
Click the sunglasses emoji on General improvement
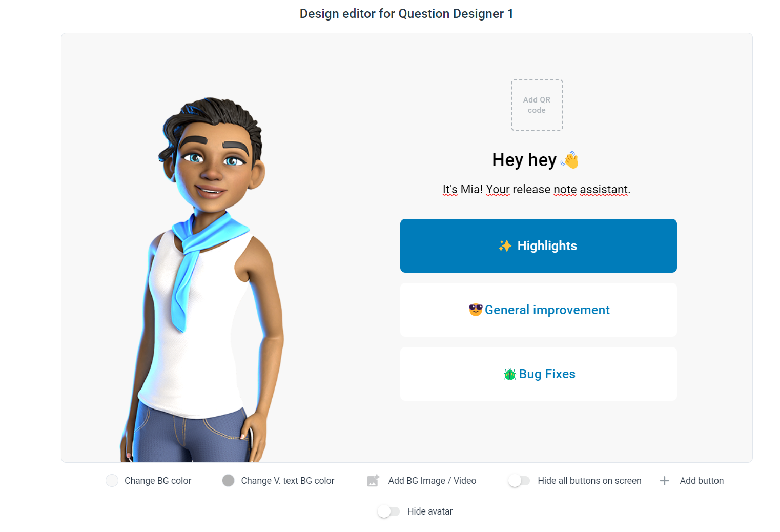click(x=476, y=310)
